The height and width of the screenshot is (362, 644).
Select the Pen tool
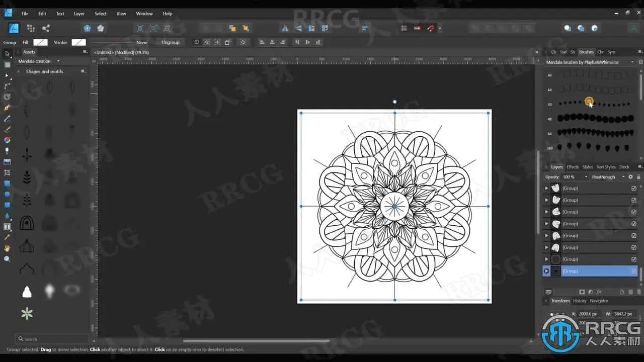pyautogui.click(x=7, y=108)
